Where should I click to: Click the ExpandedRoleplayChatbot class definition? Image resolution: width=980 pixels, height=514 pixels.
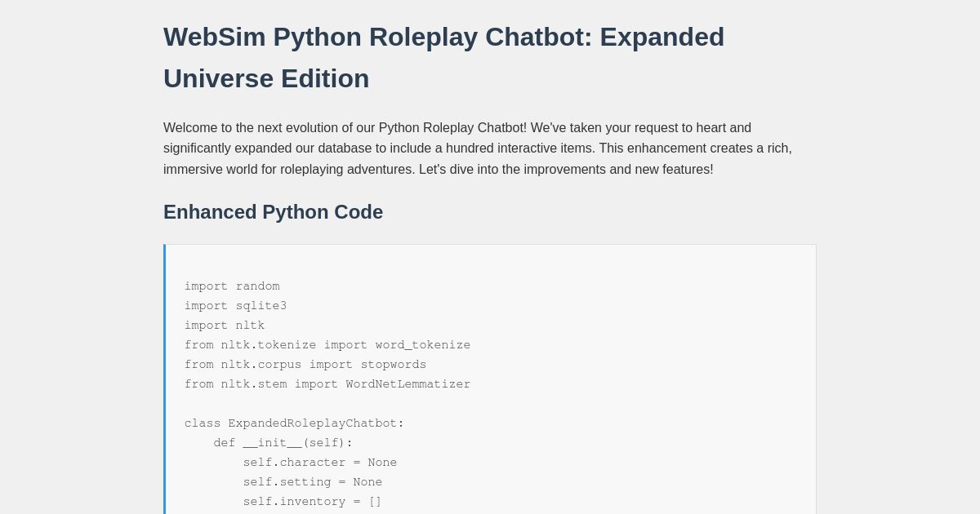pyautogui.click(x=294, y=423)
